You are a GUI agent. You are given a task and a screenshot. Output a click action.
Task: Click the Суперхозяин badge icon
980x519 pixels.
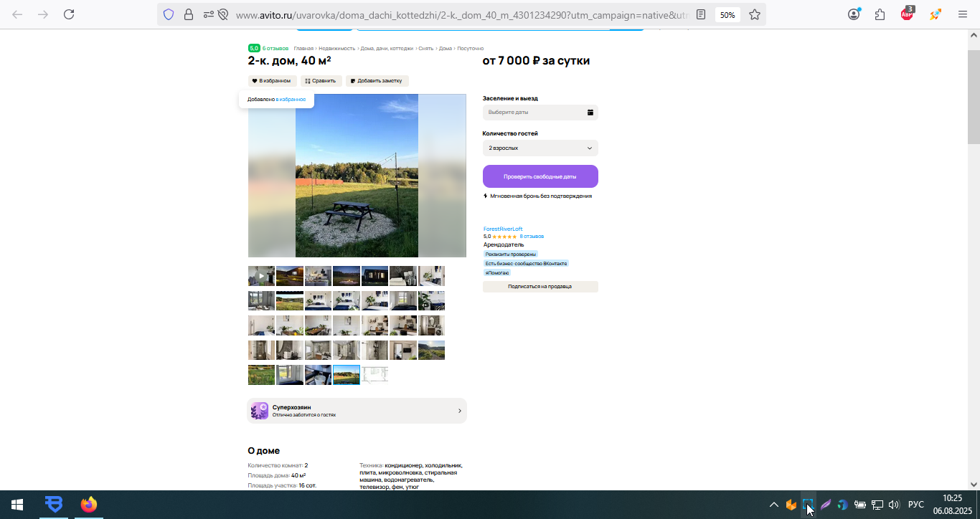pos(260,411)
